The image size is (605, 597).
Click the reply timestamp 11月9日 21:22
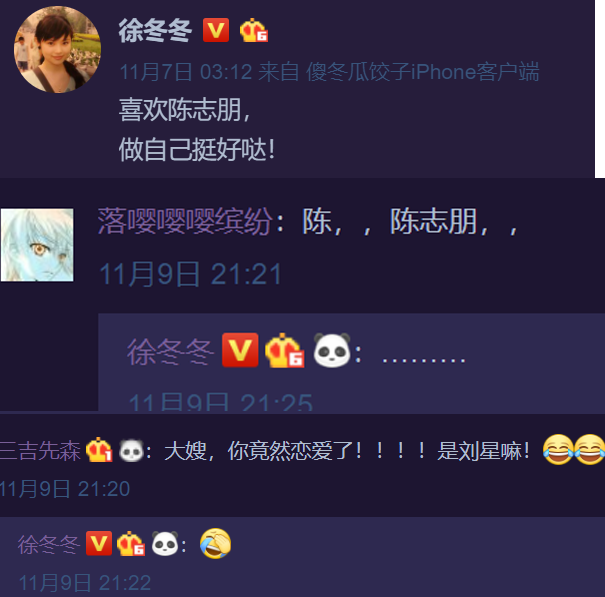click(84, 583)
